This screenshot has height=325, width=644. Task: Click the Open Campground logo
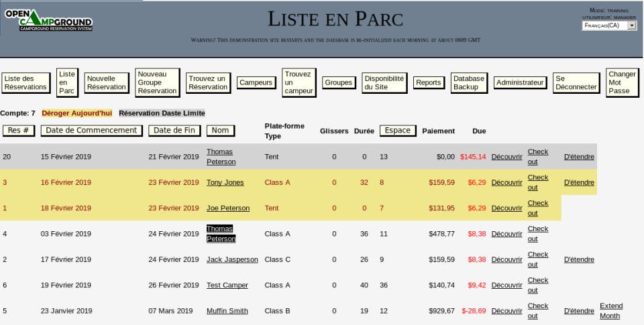click(48, 20)
